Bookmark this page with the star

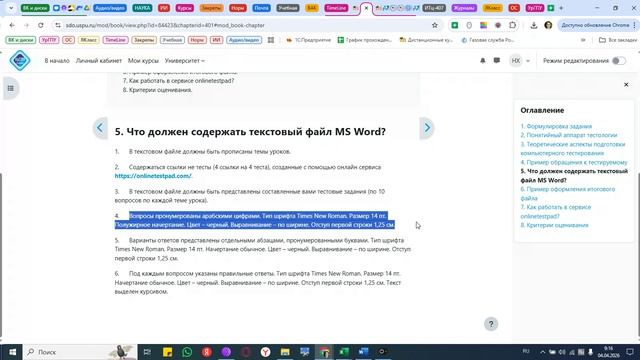click(435, 25)
